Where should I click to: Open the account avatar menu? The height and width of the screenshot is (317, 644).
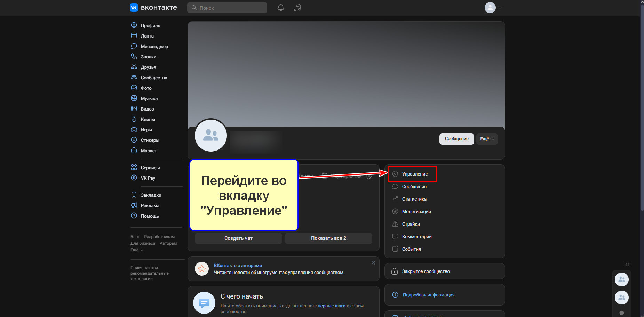tap(493, 8)
